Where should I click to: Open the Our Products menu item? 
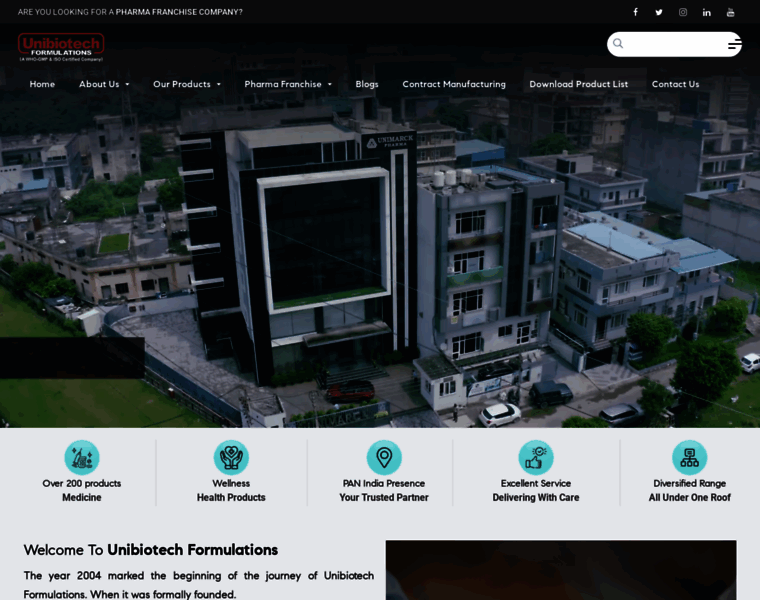(182, 84)
